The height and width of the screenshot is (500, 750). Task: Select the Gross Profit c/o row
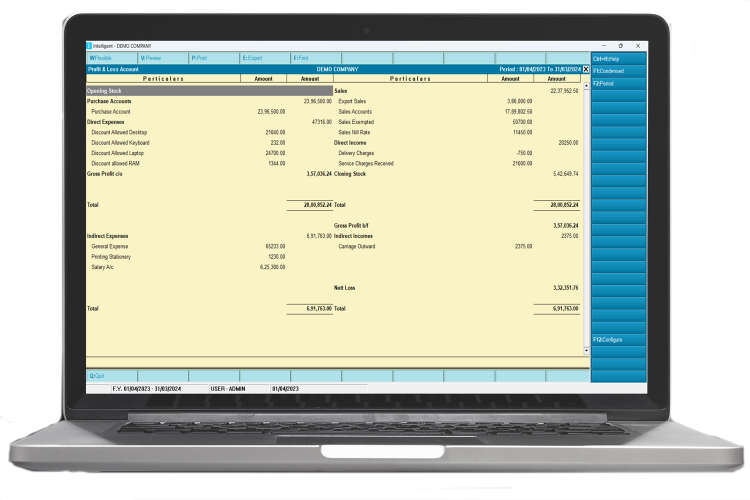(x=210, y=174)
